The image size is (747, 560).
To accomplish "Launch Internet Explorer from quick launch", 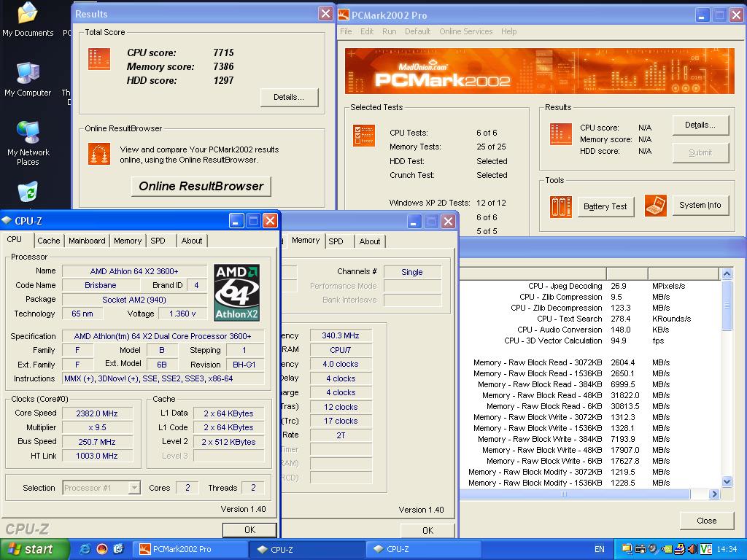I will 85,549.
